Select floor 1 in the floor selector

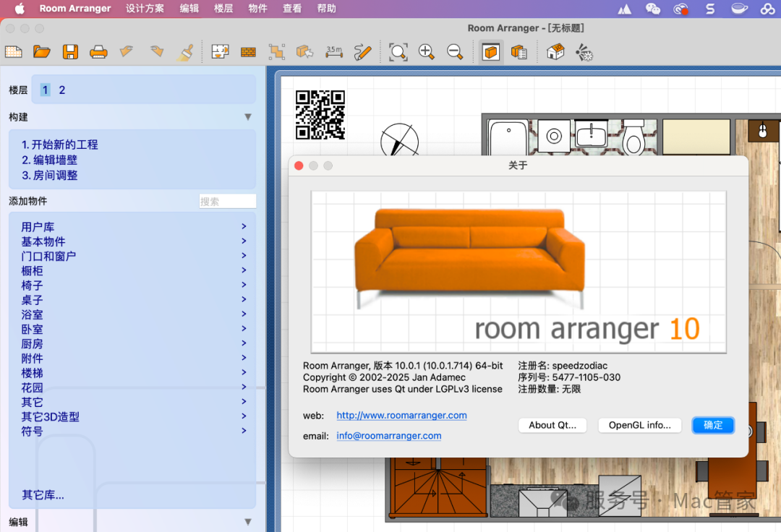tap(45, 90)
